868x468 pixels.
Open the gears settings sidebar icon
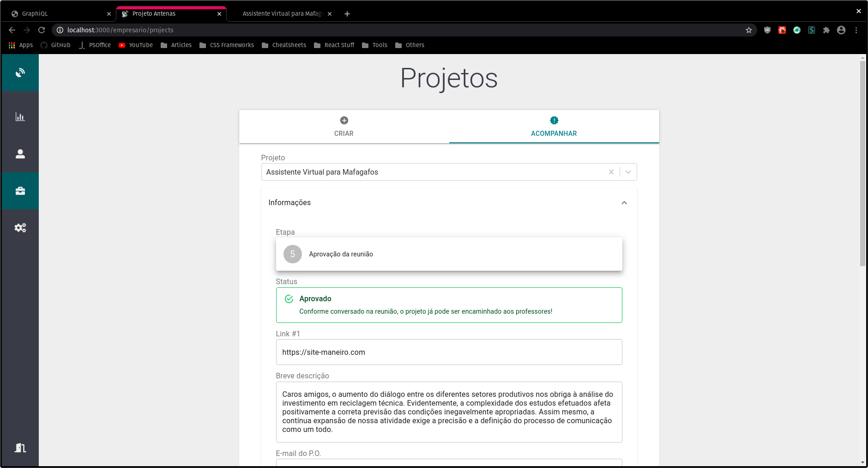tap(20, 228)
